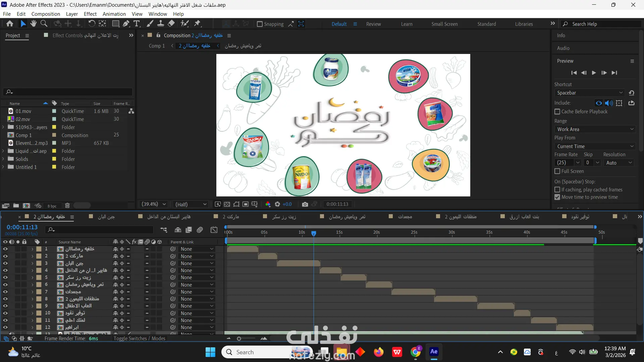
Task: Open viewer magnification 39.4% dropdown
Action: pyautogui.click(x=154, y=204)
